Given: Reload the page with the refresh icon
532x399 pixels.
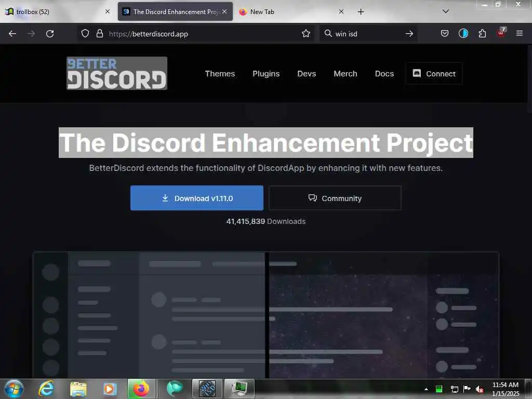Looking at the screenshot, I should 50,34.
